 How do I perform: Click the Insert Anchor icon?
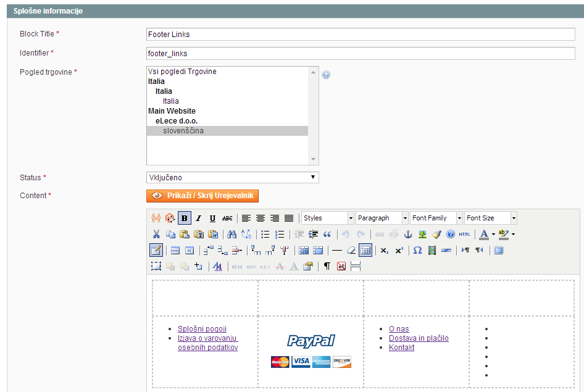tap(408, 234)
